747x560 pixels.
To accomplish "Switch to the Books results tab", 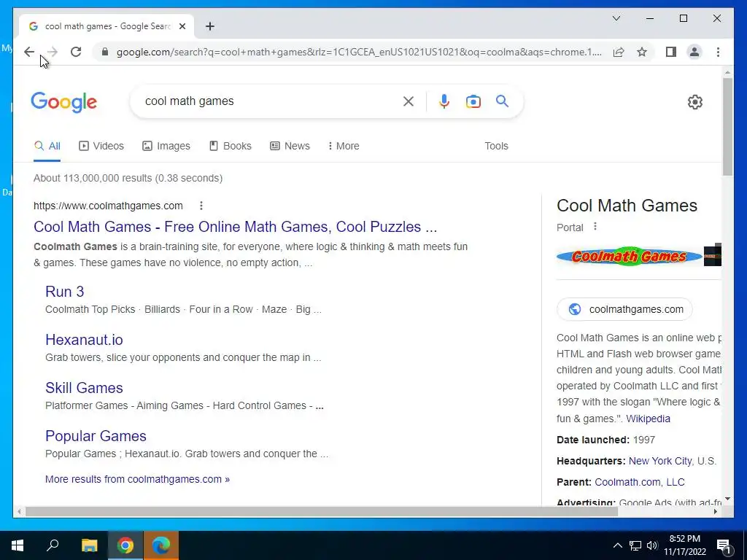I will pyautogui.click(x=231, y=146).
